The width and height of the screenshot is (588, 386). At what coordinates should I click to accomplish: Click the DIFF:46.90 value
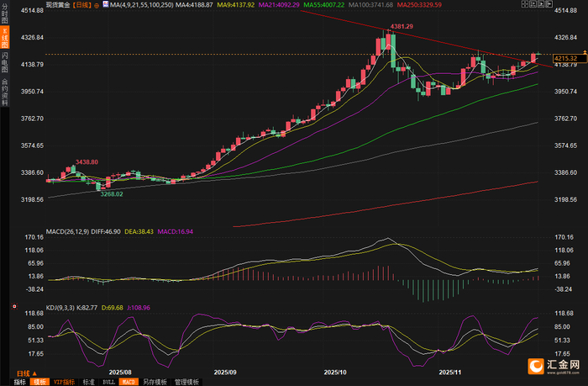point(106,231)
